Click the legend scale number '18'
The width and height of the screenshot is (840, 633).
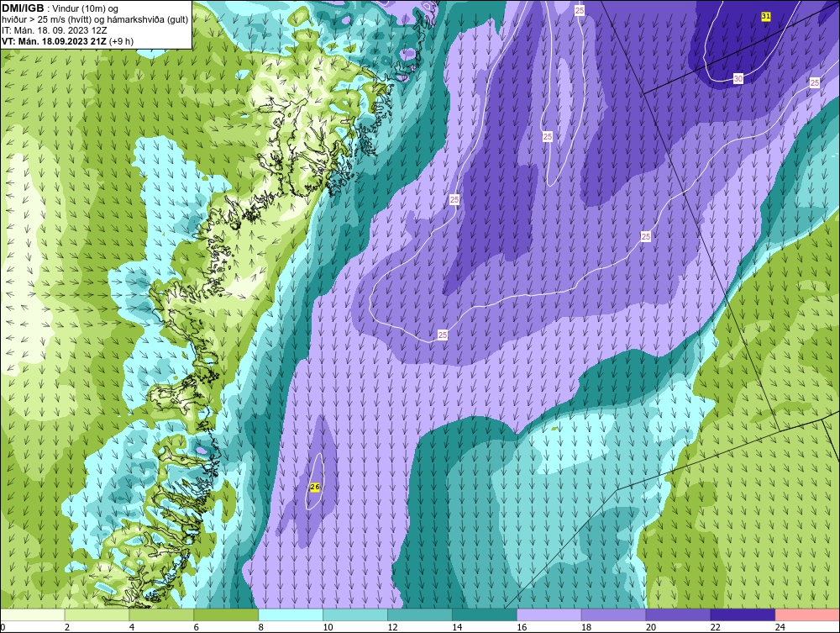(586, 627)
